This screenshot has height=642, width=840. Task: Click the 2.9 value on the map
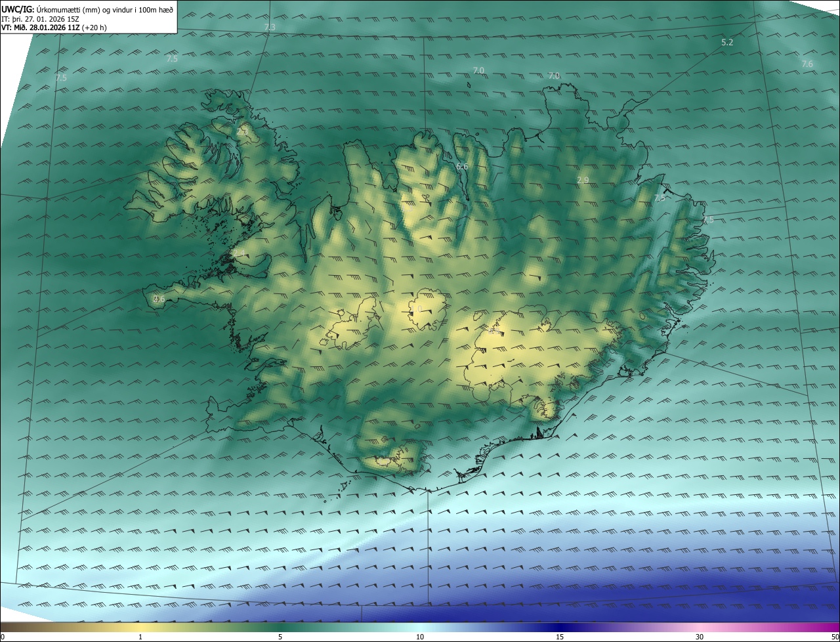[x=583, y=180]
